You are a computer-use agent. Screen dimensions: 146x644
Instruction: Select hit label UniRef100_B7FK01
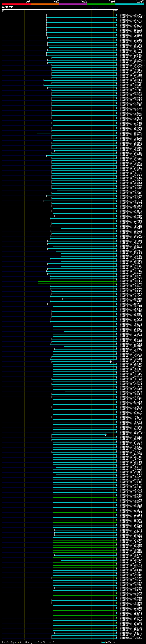[x=131, y=50]
